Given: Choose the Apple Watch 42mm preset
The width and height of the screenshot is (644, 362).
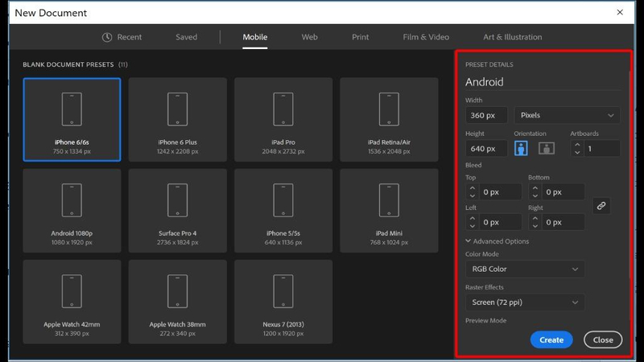Looking at the screenshot, I should [x=72, y=302].
